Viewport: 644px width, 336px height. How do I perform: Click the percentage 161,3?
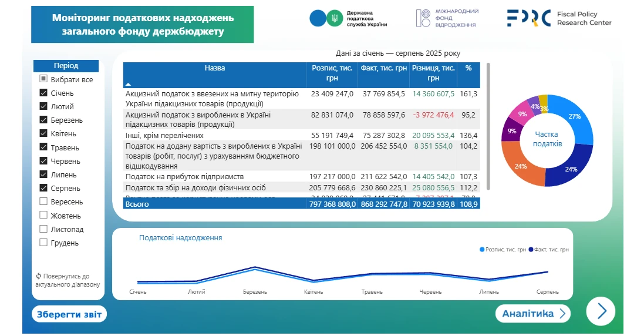pos(468,94)
